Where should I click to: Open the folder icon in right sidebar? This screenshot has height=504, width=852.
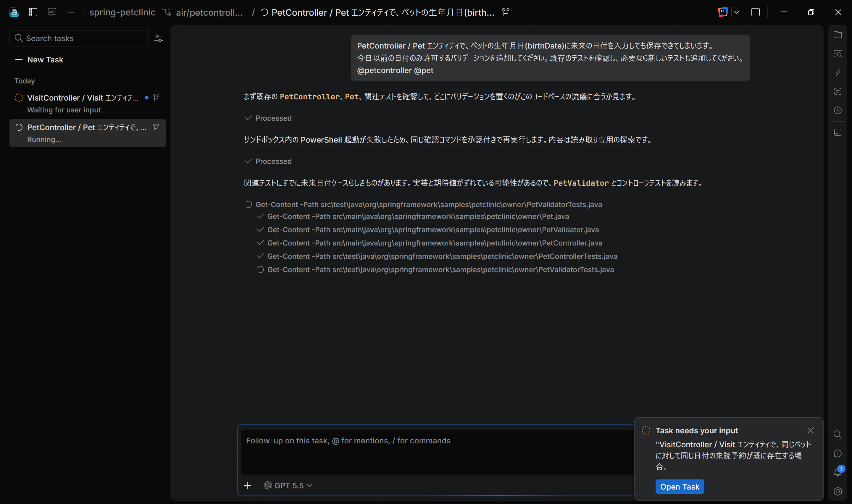point(838,35)
